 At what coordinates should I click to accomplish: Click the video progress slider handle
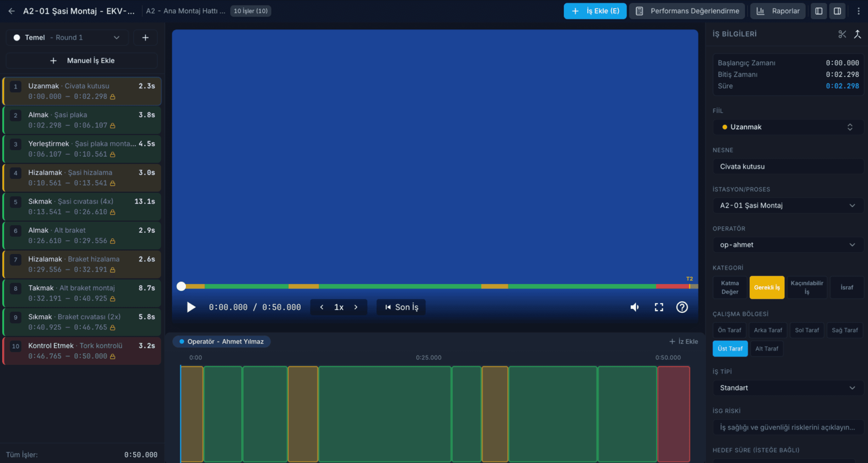click(x=181, y=286)
